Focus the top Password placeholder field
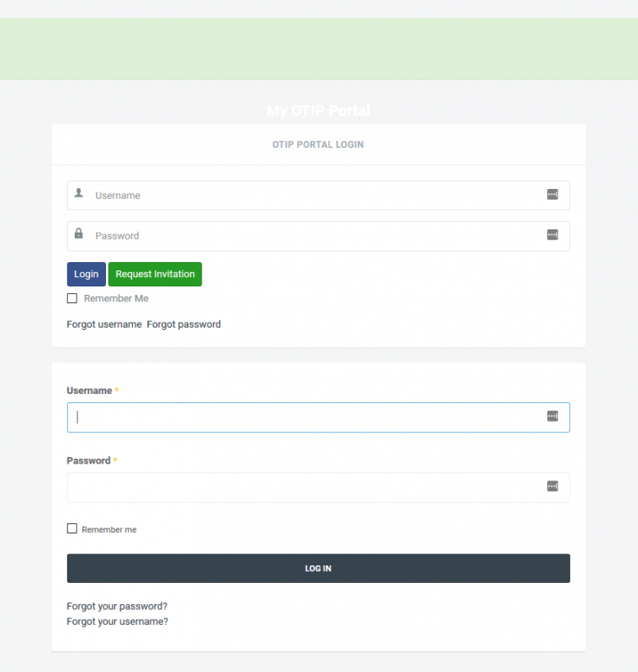Image resolution: width=638 pixels, height=672 pixels. coord(319,236)
